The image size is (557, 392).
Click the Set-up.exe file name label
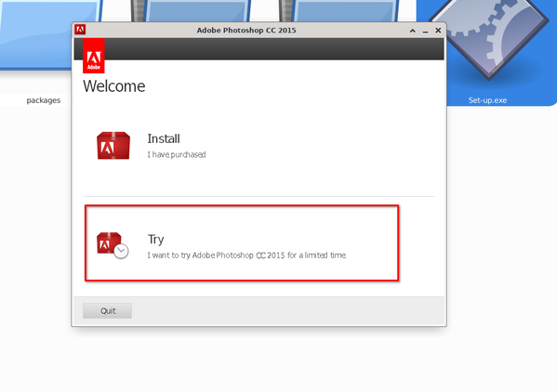point(487,100)
